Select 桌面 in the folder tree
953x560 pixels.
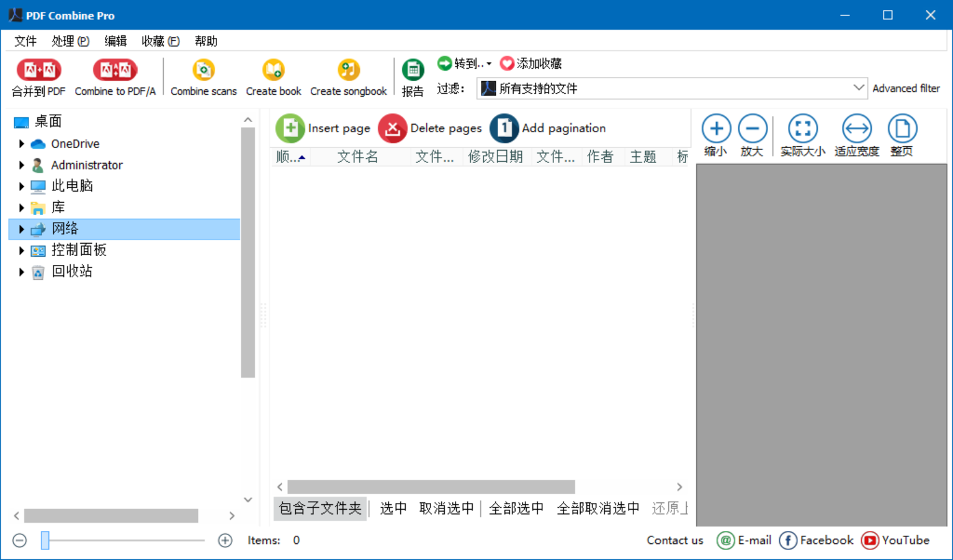point(48,122)
